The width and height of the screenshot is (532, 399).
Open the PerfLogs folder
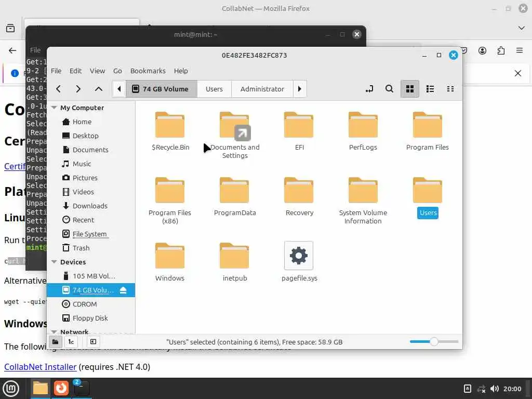pos(363,131)
